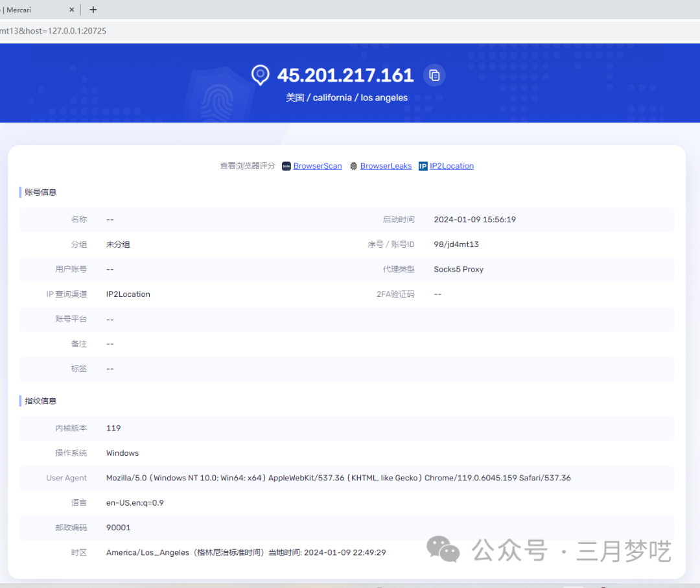Click the 未分组 group value

(x=118, y=244)
